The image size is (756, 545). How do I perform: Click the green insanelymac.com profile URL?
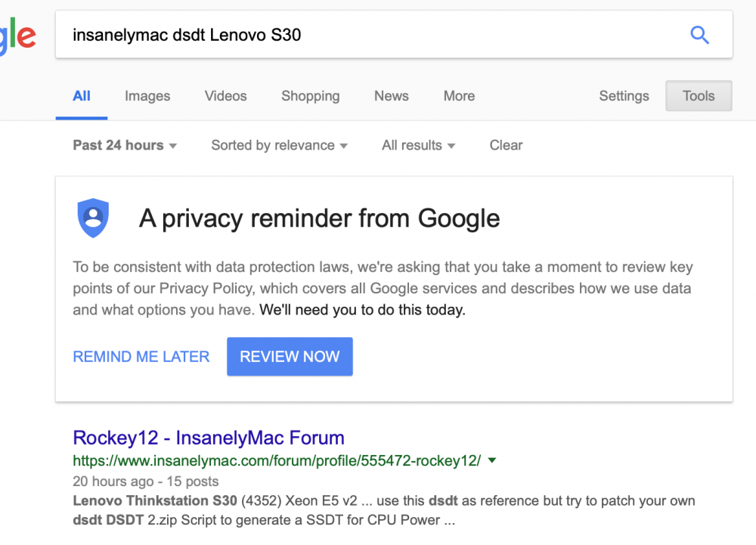click(277, 460)
